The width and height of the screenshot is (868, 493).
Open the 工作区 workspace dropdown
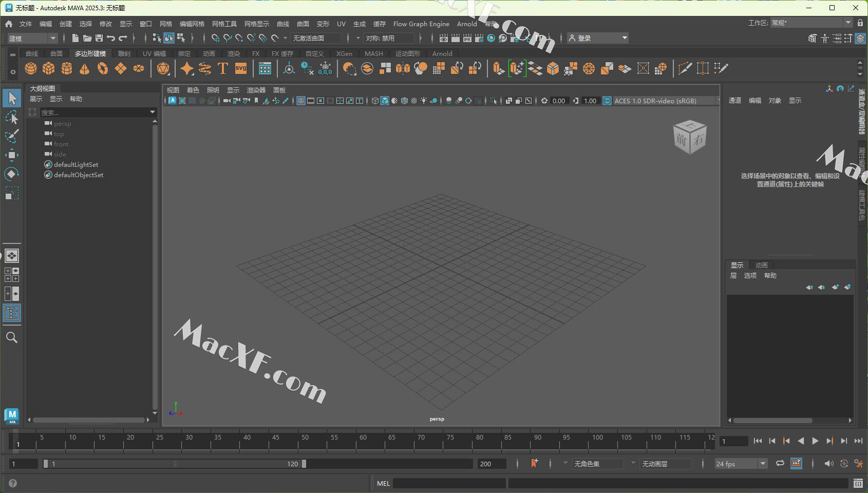click(811, 23)
